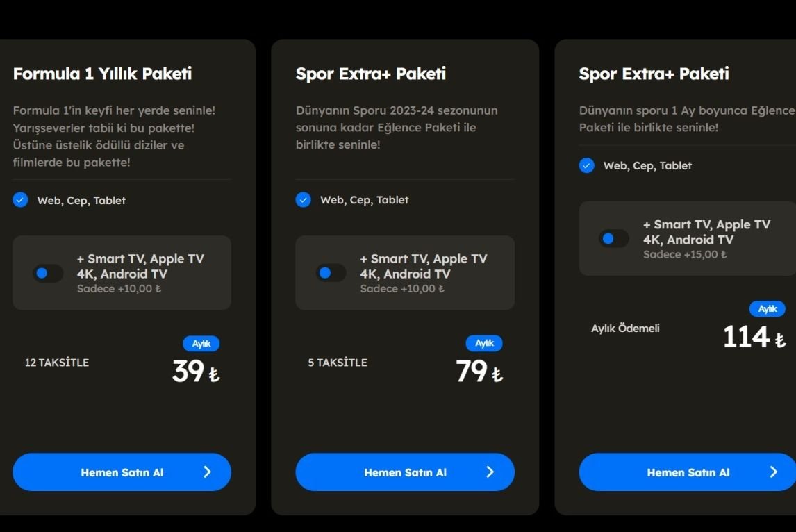Enable Smart TV add-on for Formula 1 package
Image resolution: width=796 pixels, height=532 pixels.
click(47, 273)
